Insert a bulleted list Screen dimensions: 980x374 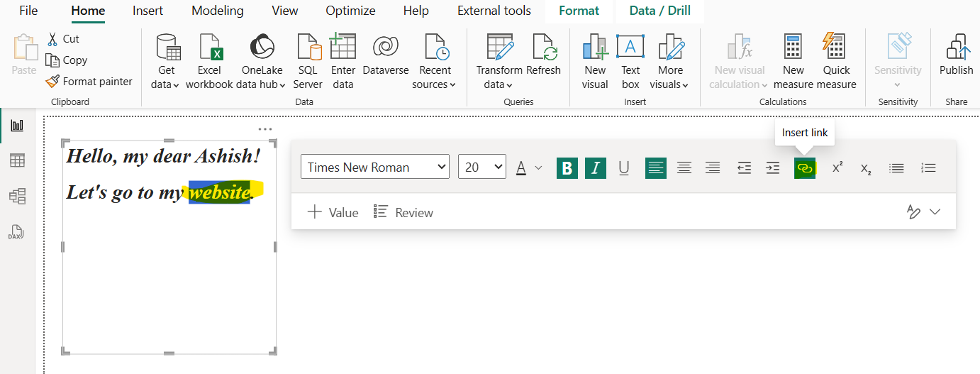coord(897,168)
